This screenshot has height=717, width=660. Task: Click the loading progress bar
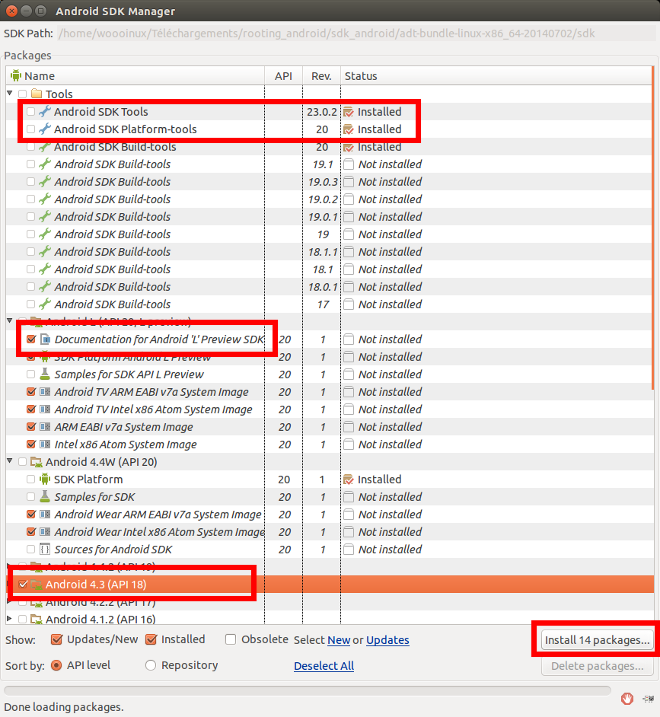pos(307,690)
